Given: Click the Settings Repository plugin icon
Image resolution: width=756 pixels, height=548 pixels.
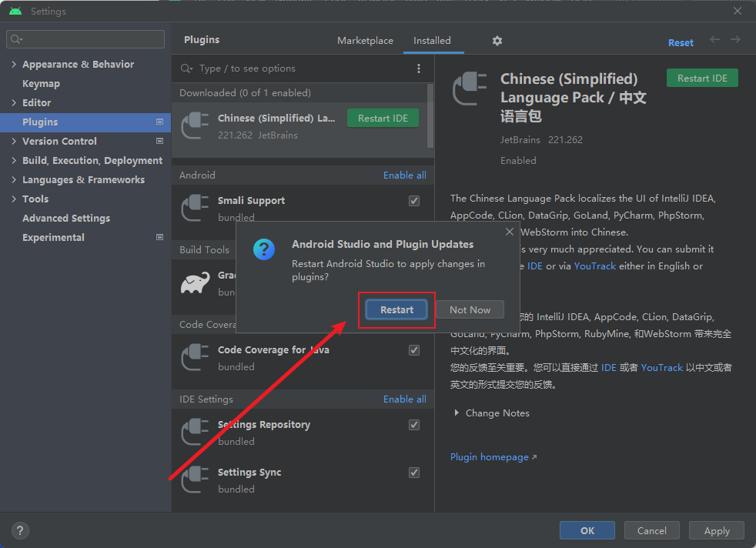Looking at the screenshot, I should pos(195,432).
